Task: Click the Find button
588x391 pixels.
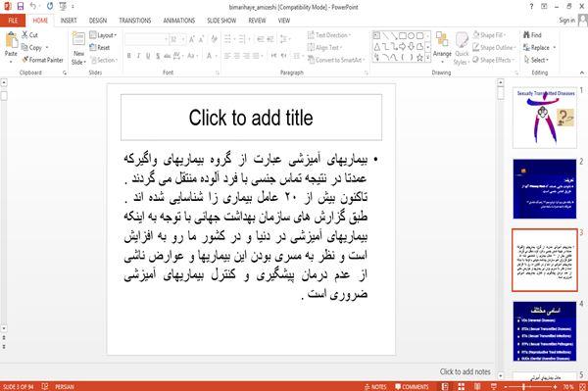Action: point(532,35)
